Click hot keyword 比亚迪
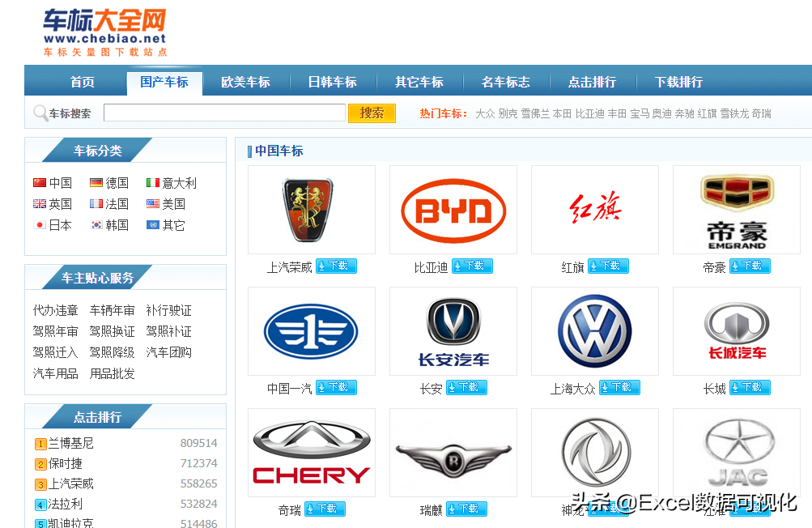The width and height of the screenshot is (812, 528). (x=590, y=113)
